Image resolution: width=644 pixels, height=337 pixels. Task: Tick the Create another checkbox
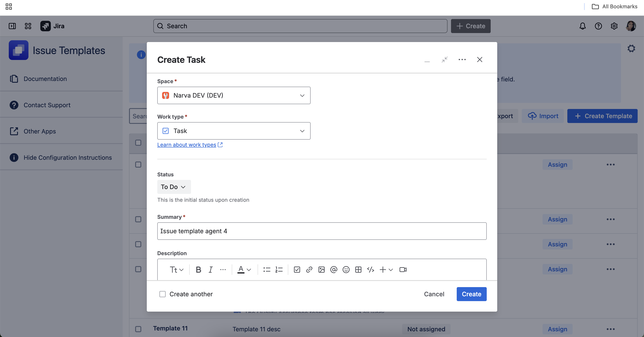163,294
